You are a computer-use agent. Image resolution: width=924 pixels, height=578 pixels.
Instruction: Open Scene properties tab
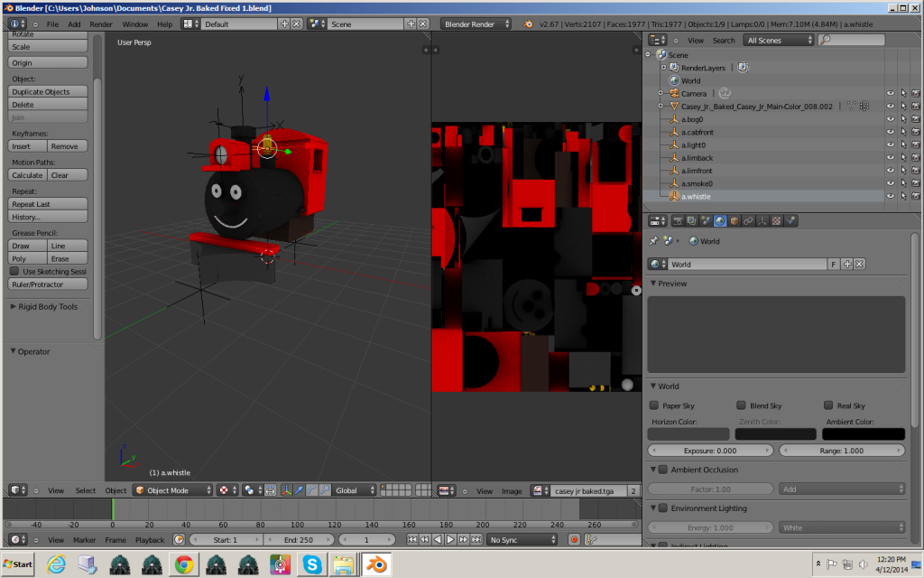[706, 221]
